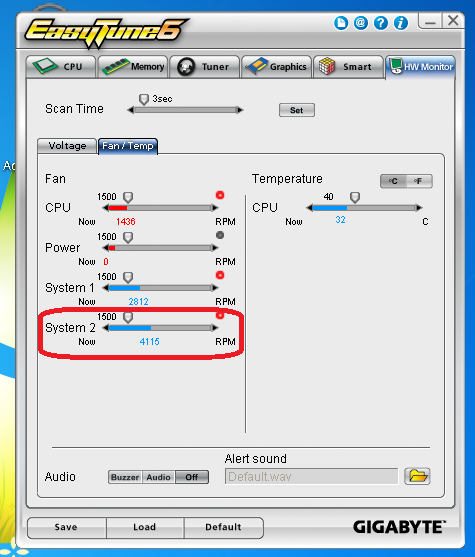475x557 pixels.
Task: Click the document icon in title bar
Action: 341,23
